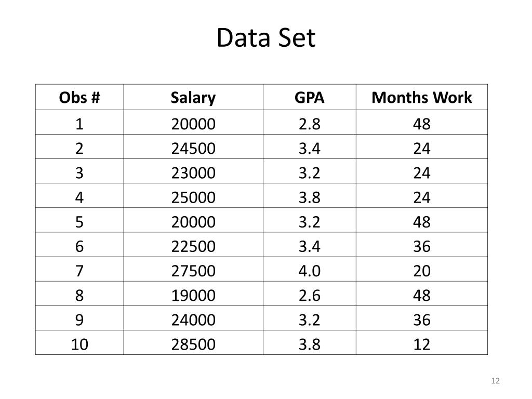Viewport: 532px width, 399px height.
Task: Select salary value 23000
Action: [193, 173]
